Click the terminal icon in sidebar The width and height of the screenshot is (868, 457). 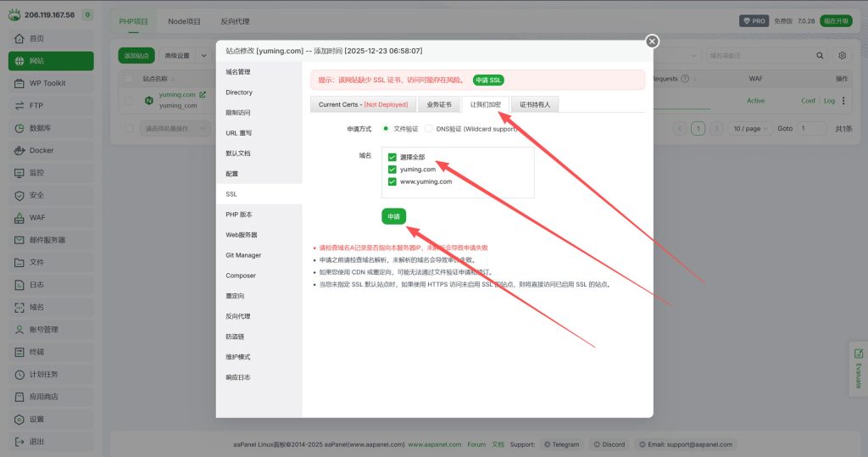coord(19,352)
